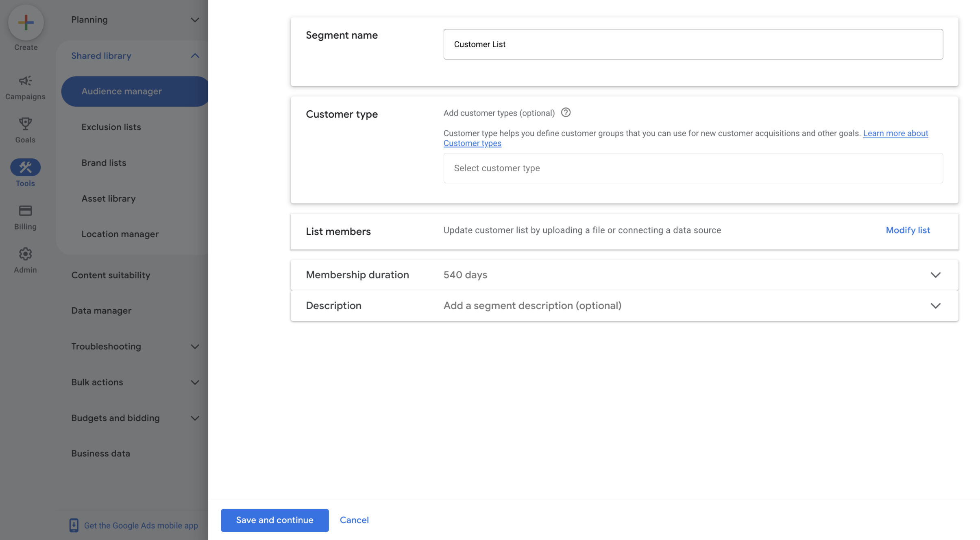Expand the Membership duration row
Image resolution: width=980 pixels, height=540 pixels.
tap(936, 275)
